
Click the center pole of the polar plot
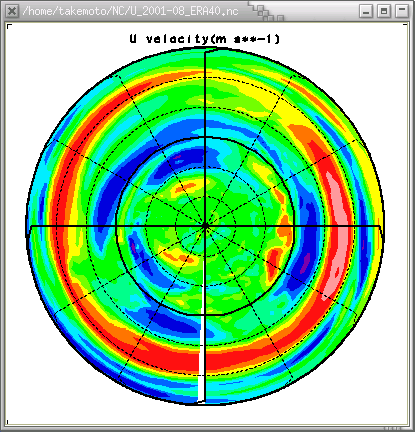tap(205, 226)
